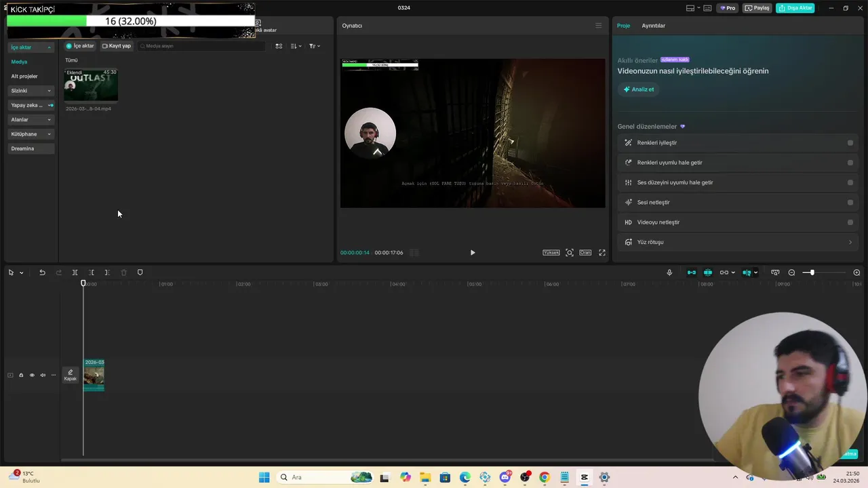Viewport: 868px width, 488px height.
Task: Open the layout switcher icon in title bar
Action: tap(690, 8)
